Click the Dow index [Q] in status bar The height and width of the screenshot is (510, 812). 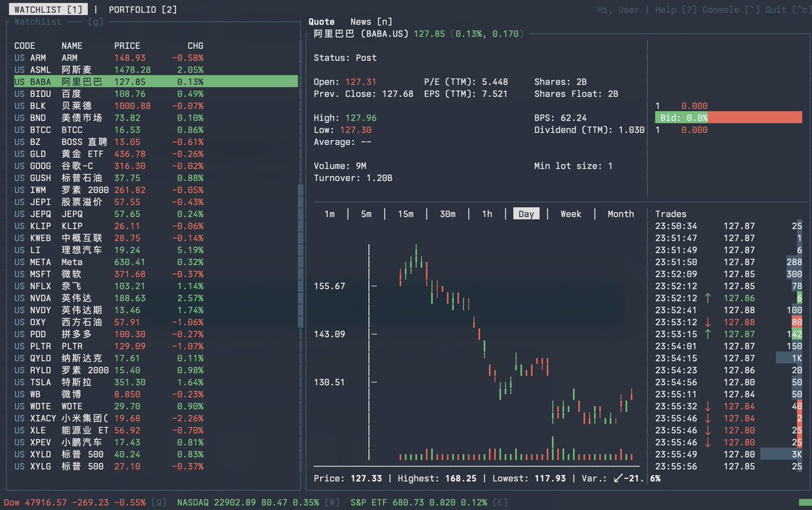[85, 503]
